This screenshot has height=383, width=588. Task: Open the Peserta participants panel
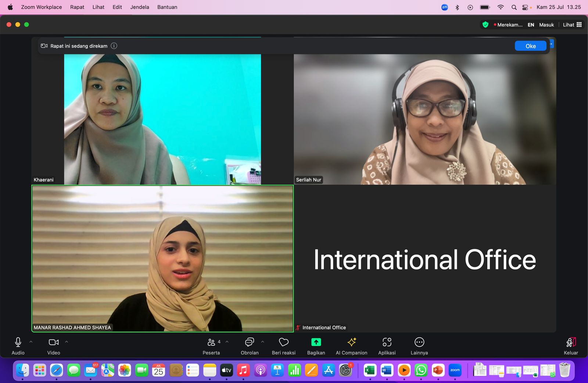click(211, 343)
